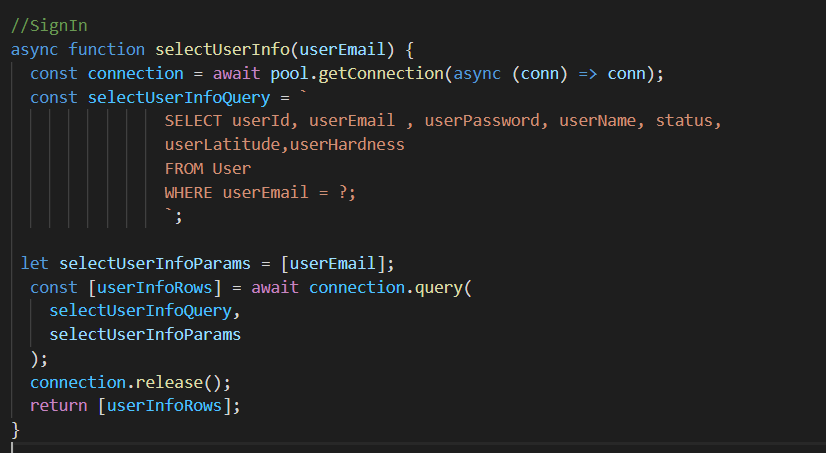This screenshot has width=826, height=453.
Task: Click the FROM User line
Action: (x=208, y=169)
